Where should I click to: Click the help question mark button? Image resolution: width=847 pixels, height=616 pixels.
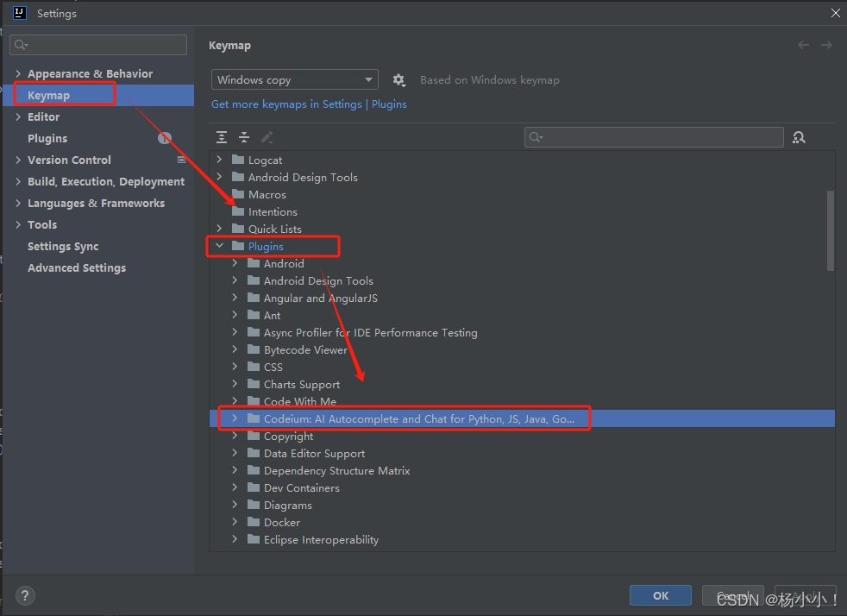click(x=25, y=595)
